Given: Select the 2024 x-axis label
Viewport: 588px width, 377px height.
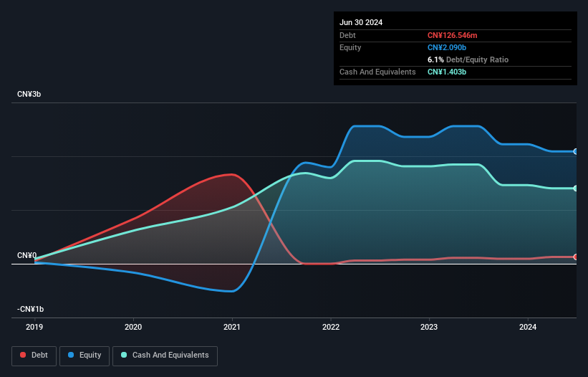Looking at the screenshot, I should (x=528, y=327).
